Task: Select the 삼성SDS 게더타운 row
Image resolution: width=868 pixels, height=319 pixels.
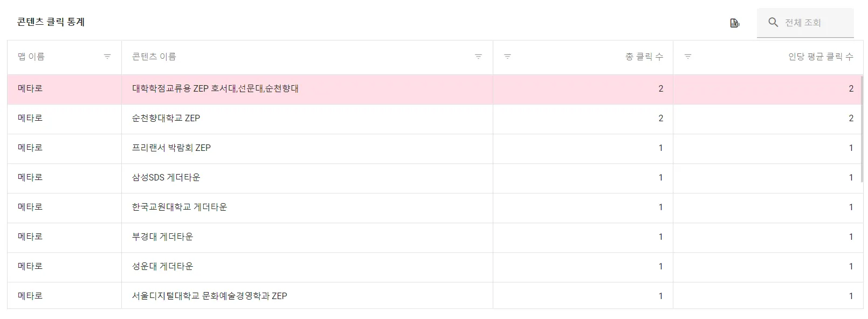Action: click(166, 177)
